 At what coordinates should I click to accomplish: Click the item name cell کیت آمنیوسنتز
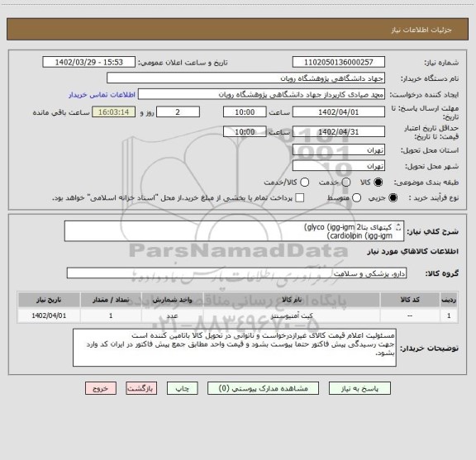292,315
